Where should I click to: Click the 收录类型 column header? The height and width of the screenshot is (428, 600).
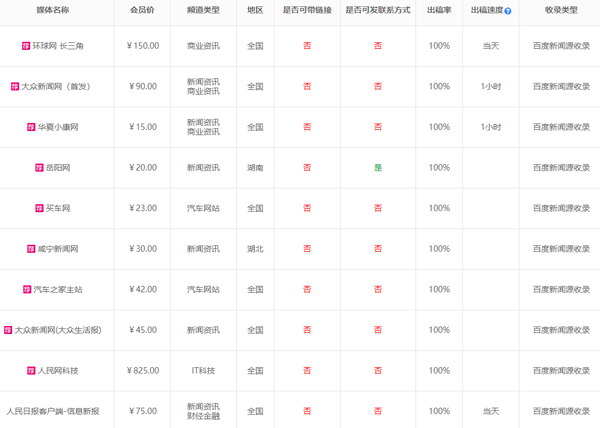561,10
